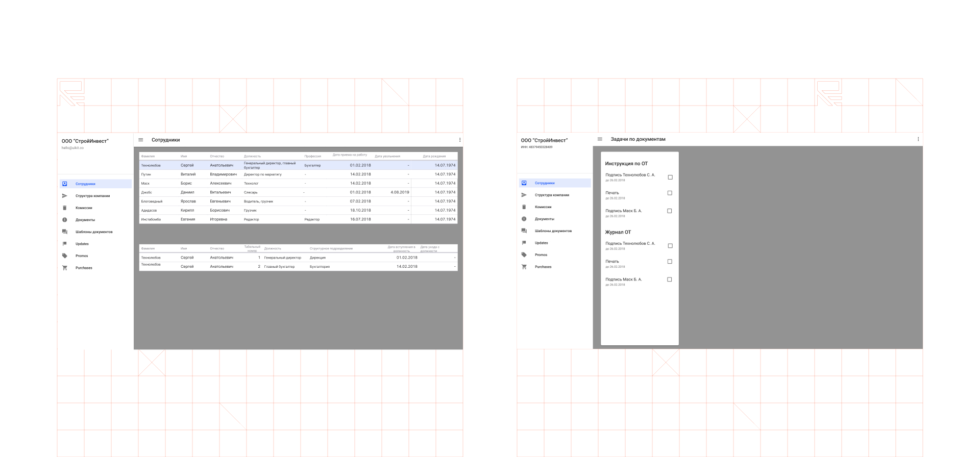Click the Бухгалтерия department cell
The width and height of the screenshot is (980, 457).
tap(320, 267)
